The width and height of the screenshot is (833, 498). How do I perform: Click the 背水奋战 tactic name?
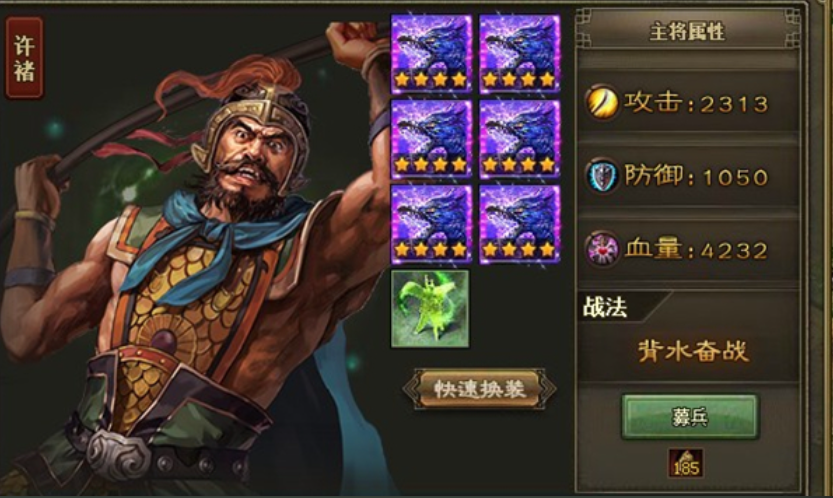pos(693,351)
